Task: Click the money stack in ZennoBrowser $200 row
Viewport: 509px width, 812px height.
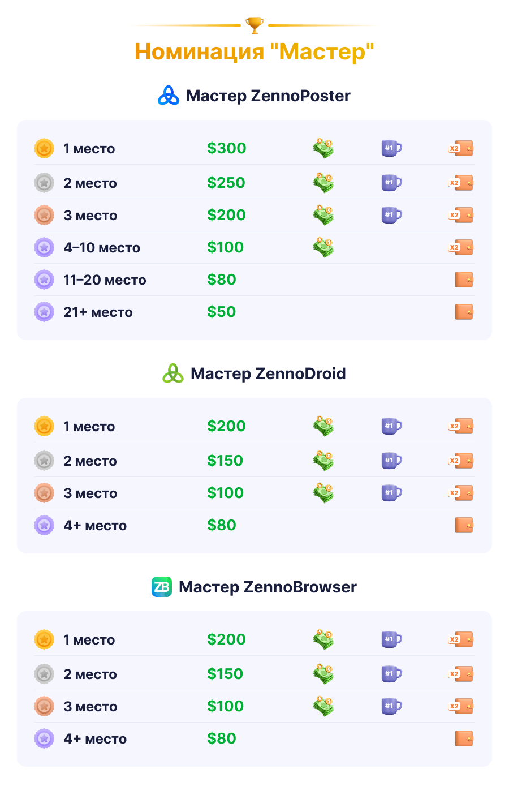Action: (x=323, y=639)
